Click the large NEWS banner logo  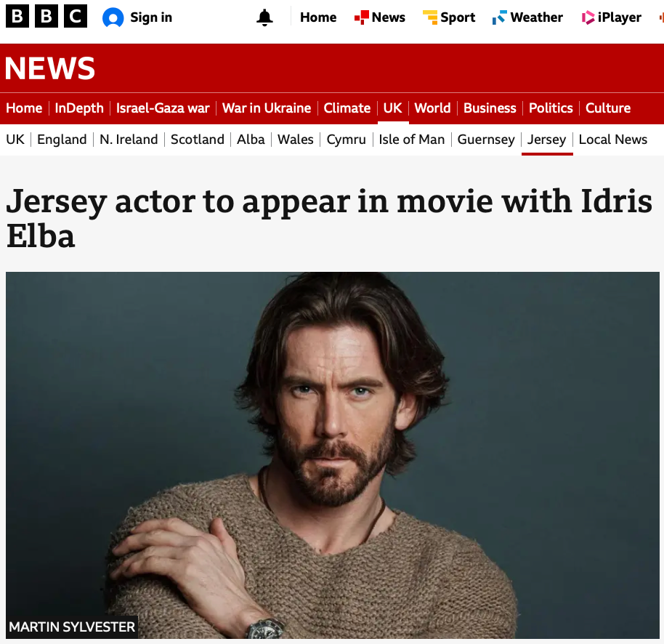[50, 68]
